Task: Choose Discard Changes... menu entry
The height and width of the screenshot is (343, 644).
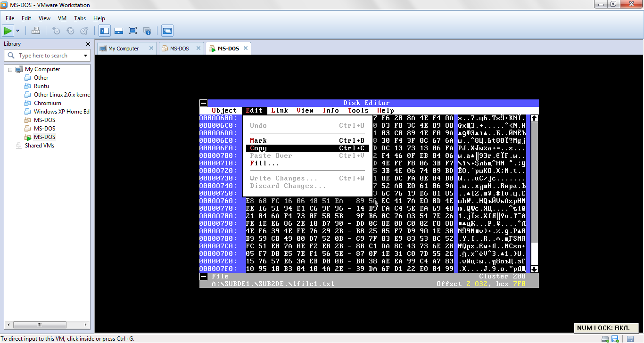Action: [x=307, y=186]
